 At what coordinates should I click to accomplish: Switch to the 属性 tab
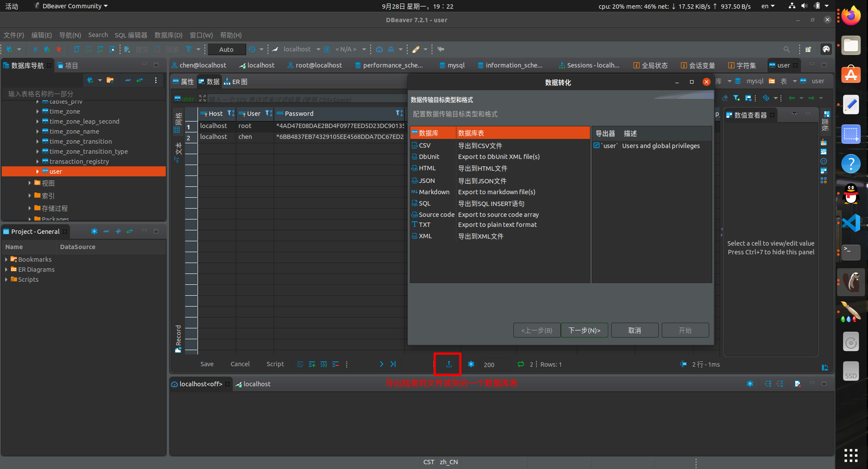tap(183, 81)
